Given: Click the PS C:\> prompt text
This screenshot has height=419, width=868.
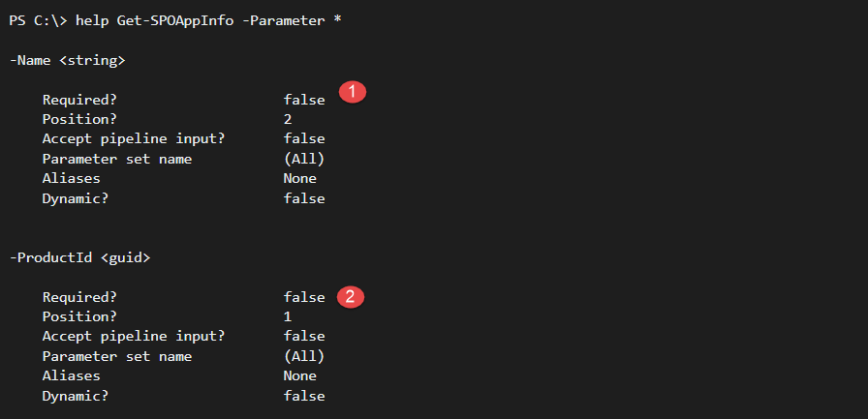Looking at the screenshot, I should tap(40, 21).
